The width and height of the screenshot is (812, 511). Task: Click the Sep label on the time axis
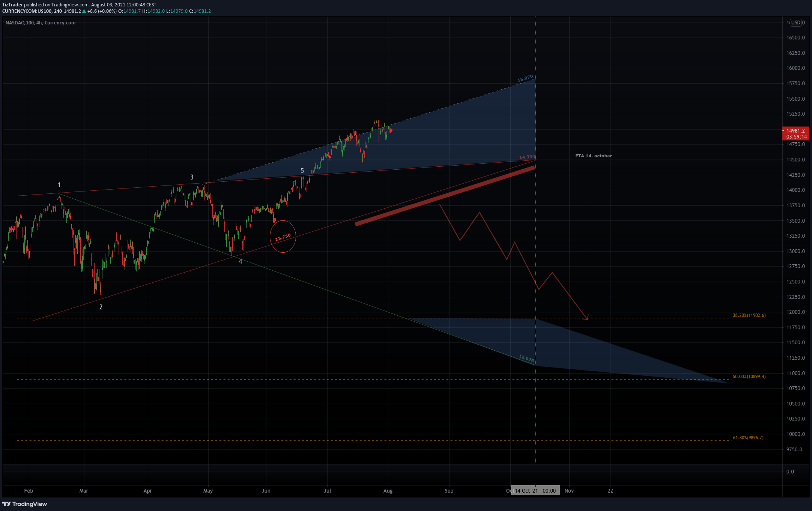click(x=449, y=491)
